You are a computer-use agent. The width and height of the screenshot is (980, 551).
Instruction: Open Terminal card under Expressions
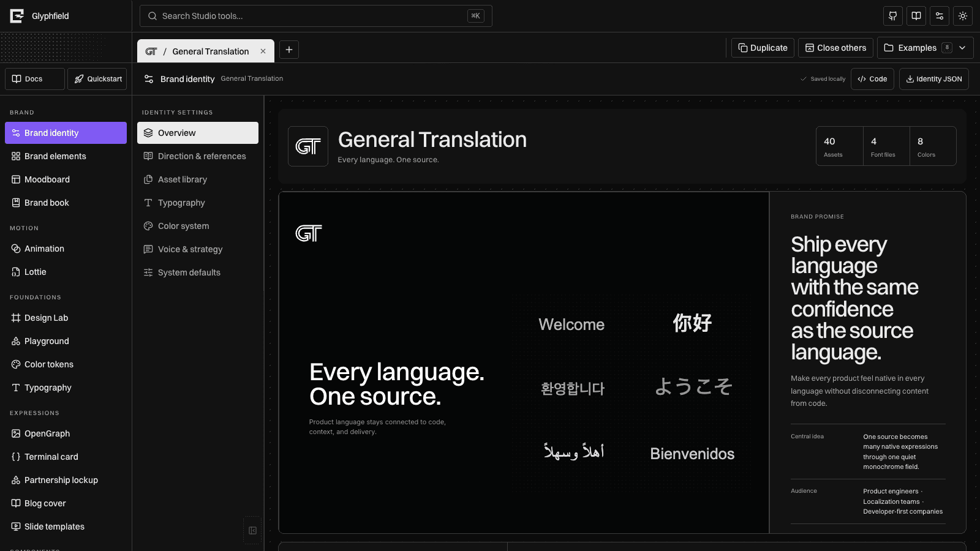point(66,457)
